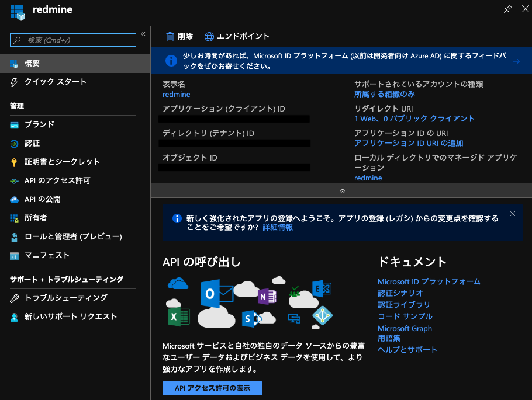The width and height of the screenshot is (532, 400).
Task: Open the ヘルプとサポート link
Action: click(407, 350)
